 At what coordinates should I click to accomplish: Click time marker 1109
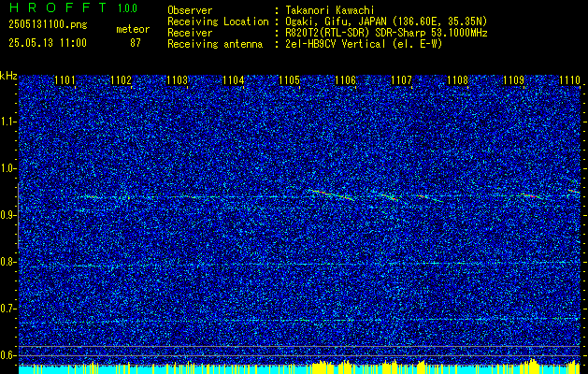(514, 79)
